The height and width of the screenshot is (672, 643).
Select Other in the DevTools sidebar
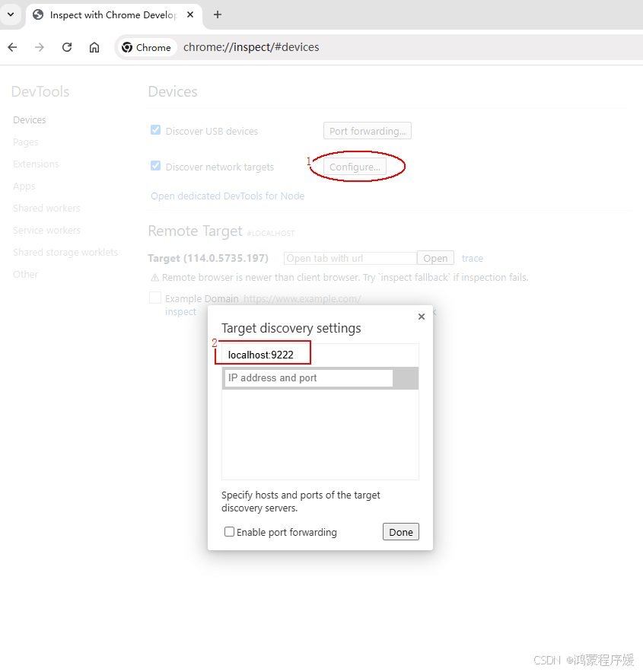point(25,274)
